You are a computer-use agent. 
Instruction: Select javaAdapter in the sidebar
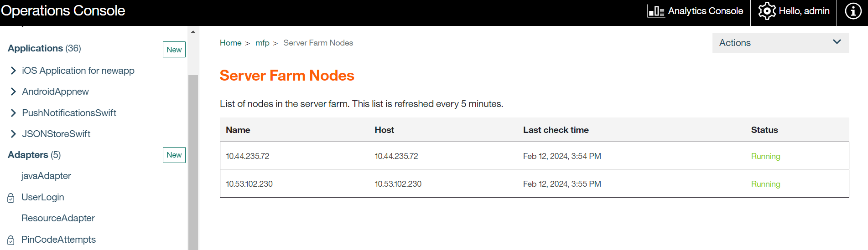point(46,176)
